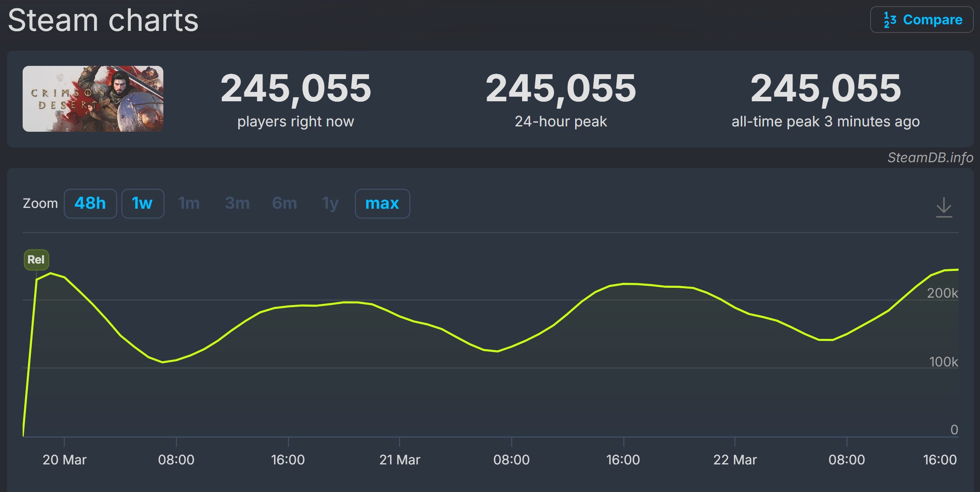
Task: Click the players right now count
Action: [x=296, y=89]
